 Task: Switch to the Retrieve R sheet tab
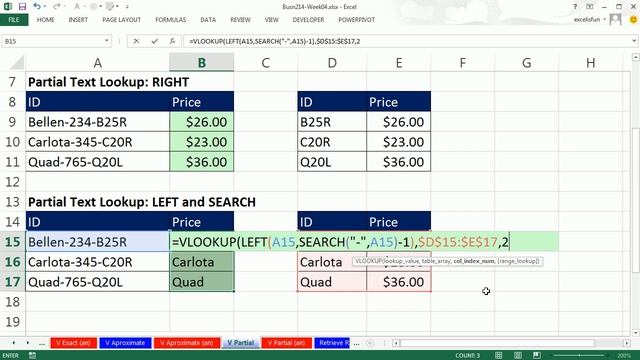tap(333, 343)
